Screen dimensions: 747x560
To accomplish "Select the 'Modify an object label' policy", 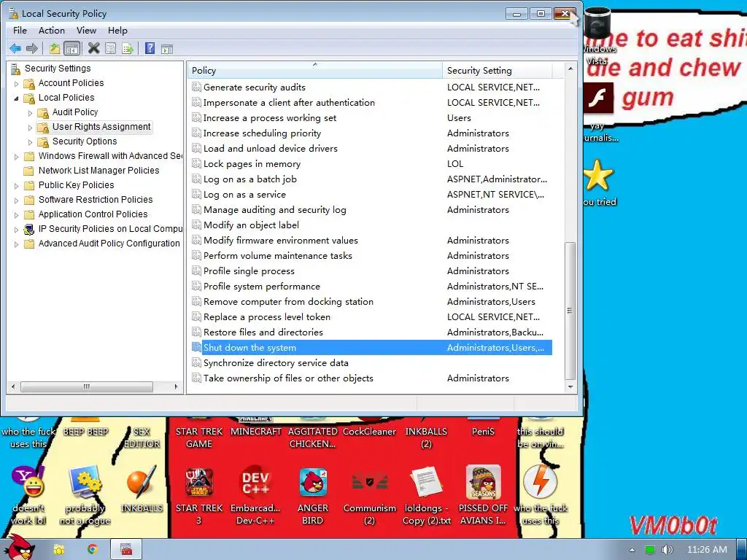I will (251, 225).
